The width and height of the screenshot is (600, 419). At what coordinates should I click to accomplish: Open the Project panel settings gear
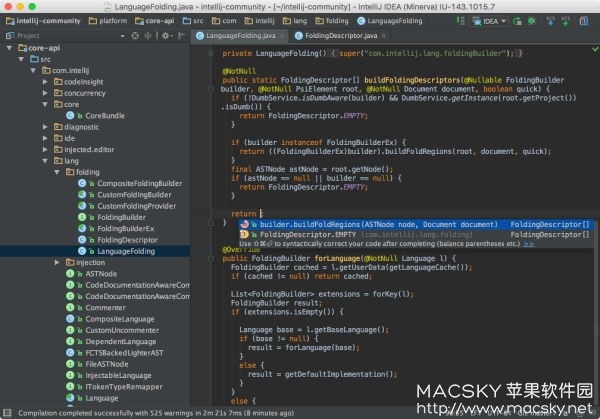pos(166,36)
